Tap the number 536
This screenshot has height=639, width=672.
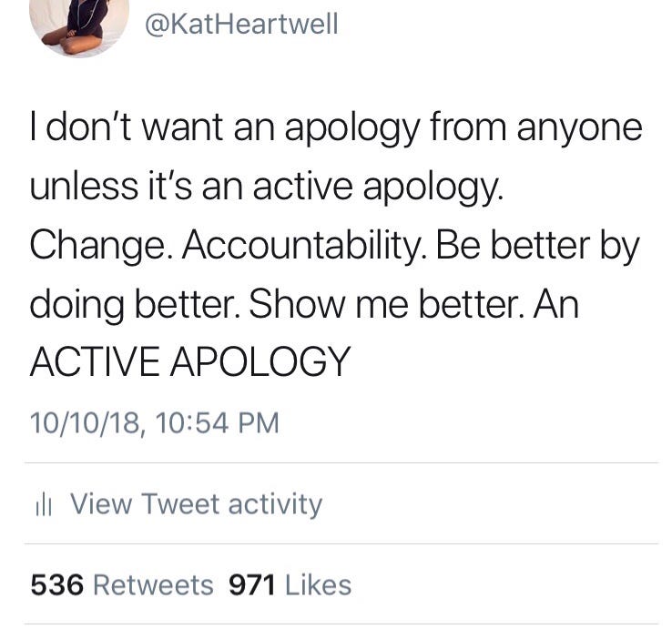57,585
